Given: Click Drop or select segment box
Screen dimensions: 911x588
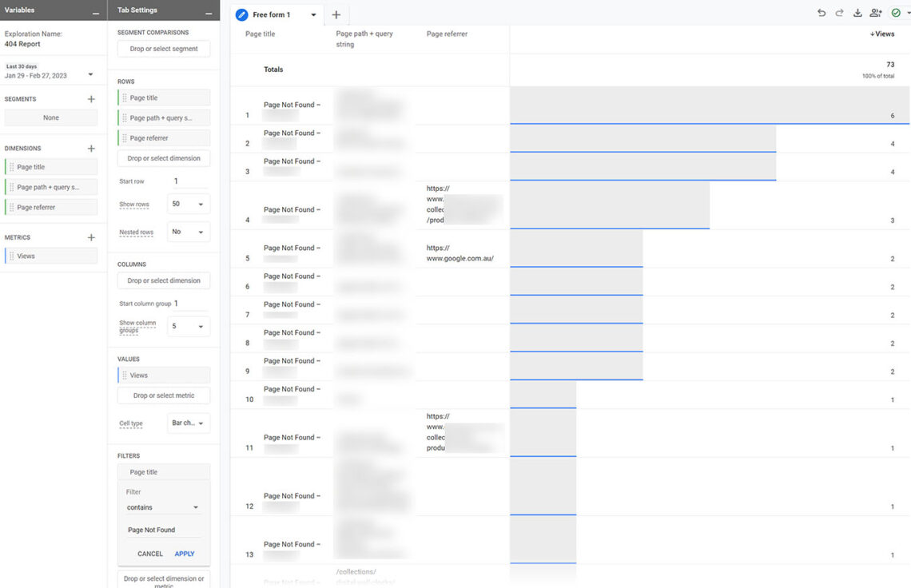Looking at the screenshot, I should pyautogui.click(x=164, y=49).
